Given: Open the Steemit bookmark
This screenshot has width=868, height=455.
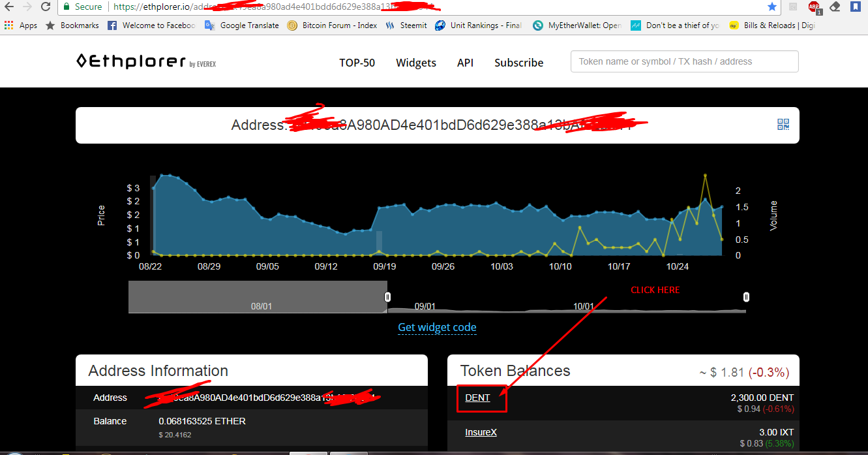Looking at the screenshot, I should [x=406, y=25].
